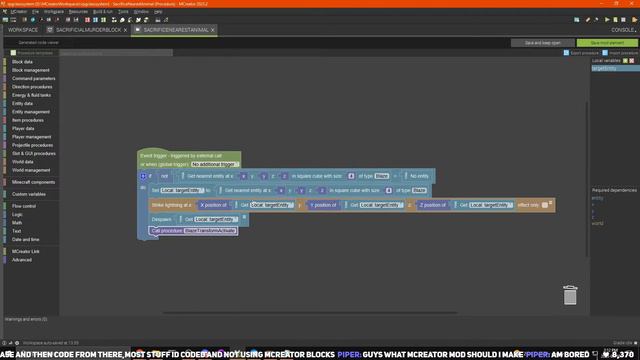Click the Import procedure icon
This screenshot has height=360, width=640.
tap(605, 53)
